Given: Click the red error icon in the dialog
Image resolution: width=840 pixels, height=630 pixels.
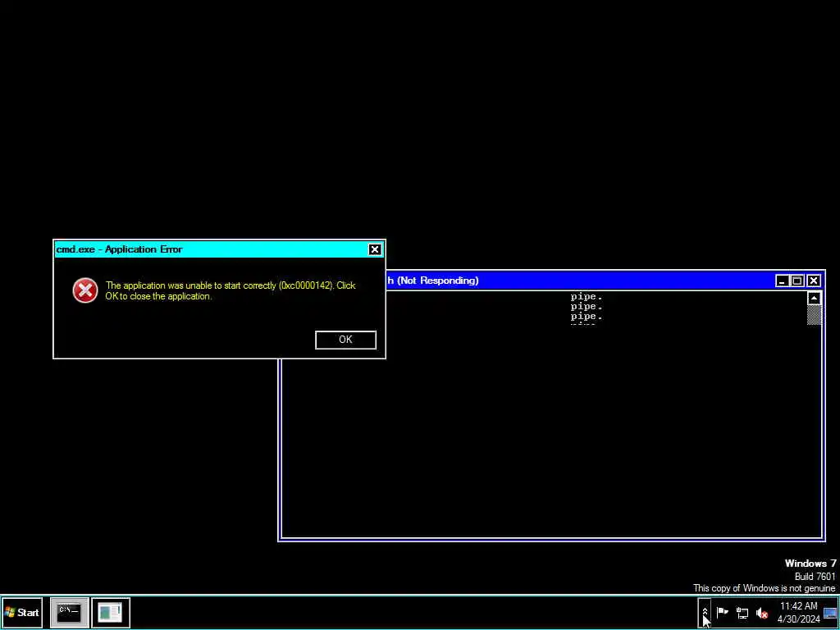Looking at the screenshot, I should pos(85,290).
